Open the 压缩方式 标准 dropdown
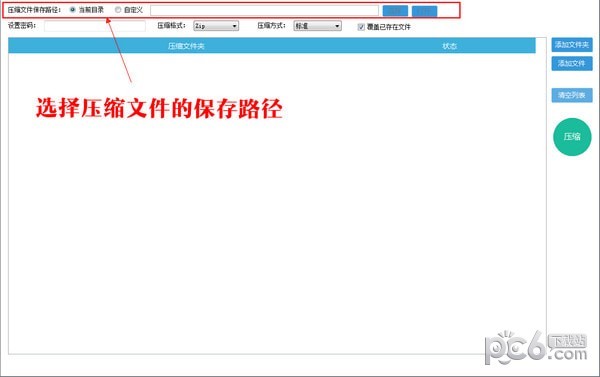The height and width of the screenshot is (377, 600). (317, 26)
